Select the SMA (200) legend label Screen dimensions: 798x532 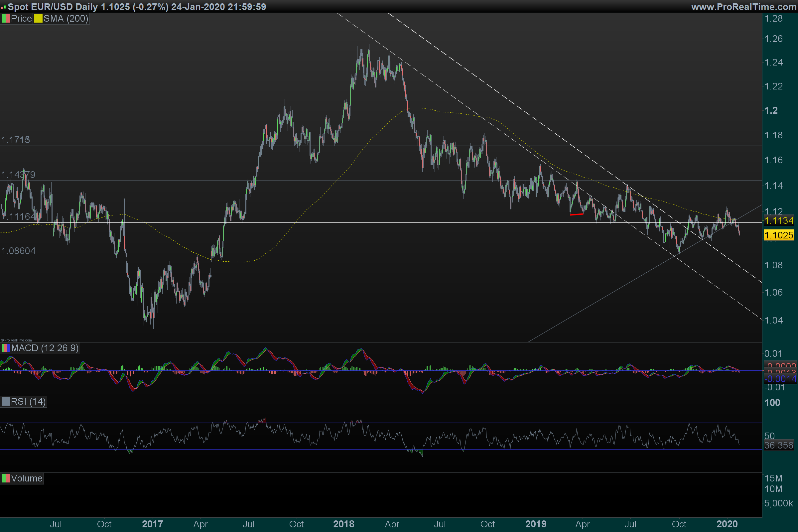pyautogui.click(x=66, y=19)
